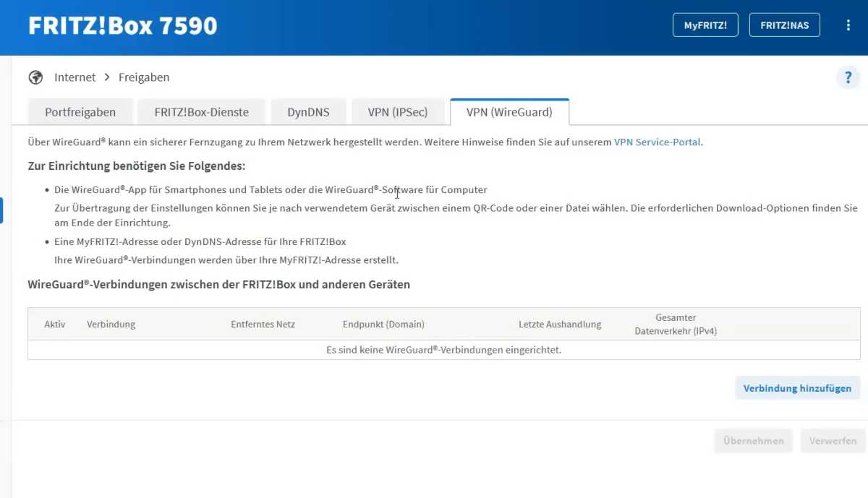Click the FRITZ!Box 7590 logo
Image resolution: width=868 pixels, height=498 pixels.
[122, 26]
